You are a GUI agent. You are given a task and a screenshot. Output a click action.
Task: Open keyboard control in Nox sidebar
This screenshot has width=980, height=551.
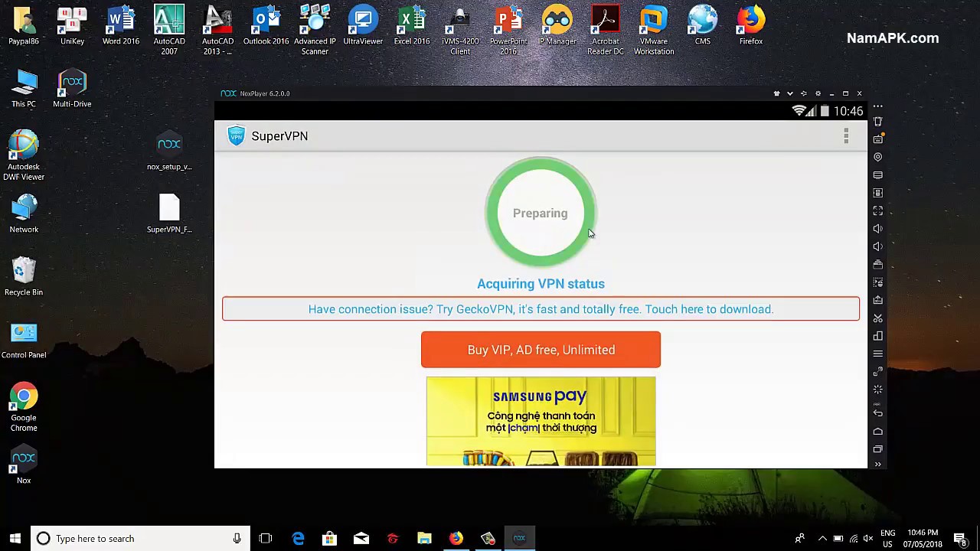878,139
